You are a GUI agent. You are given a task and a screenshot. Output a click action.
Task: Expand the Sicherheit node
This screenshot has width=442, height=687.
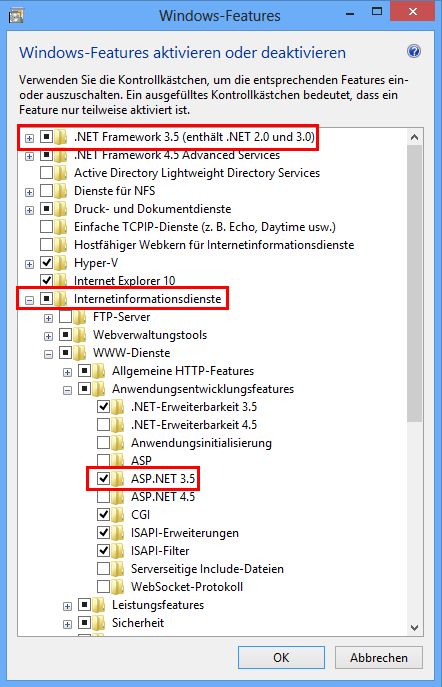(67, 624)
